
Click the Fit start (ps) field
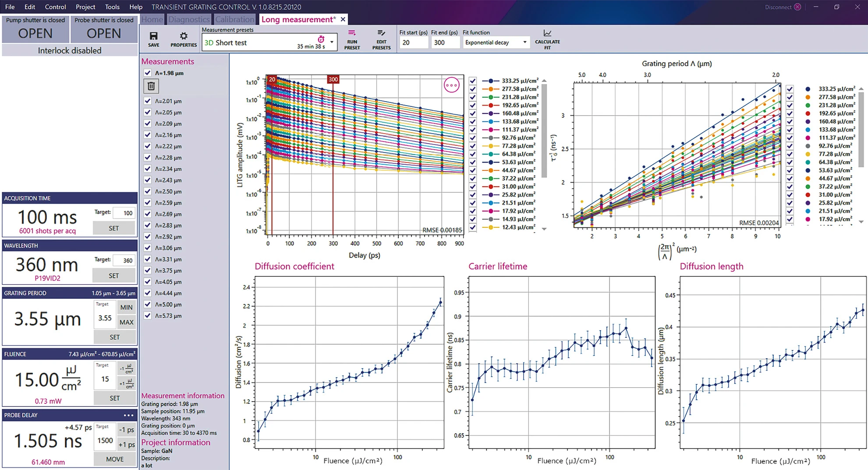coord(413,42)
